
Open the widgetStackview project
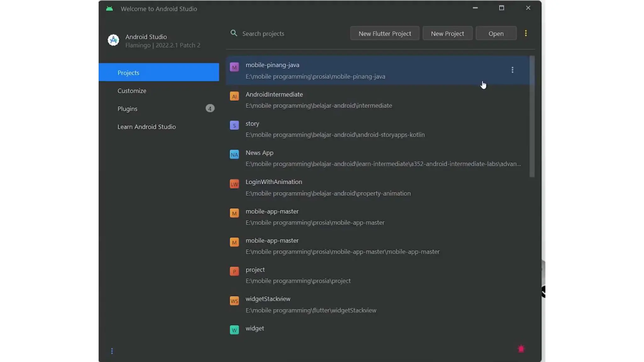coord(377,304)
